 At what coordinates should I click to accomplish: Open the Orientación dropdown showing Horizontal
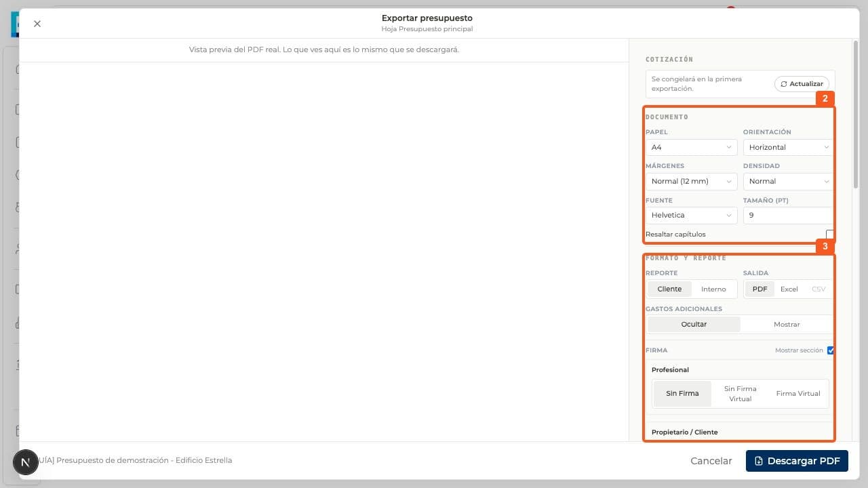tap(789, 147)
